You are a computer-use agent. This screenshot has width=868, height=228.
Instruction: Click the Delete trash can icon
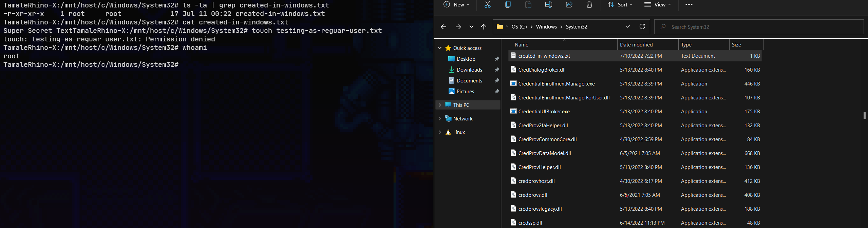click(x=589, y=4)
